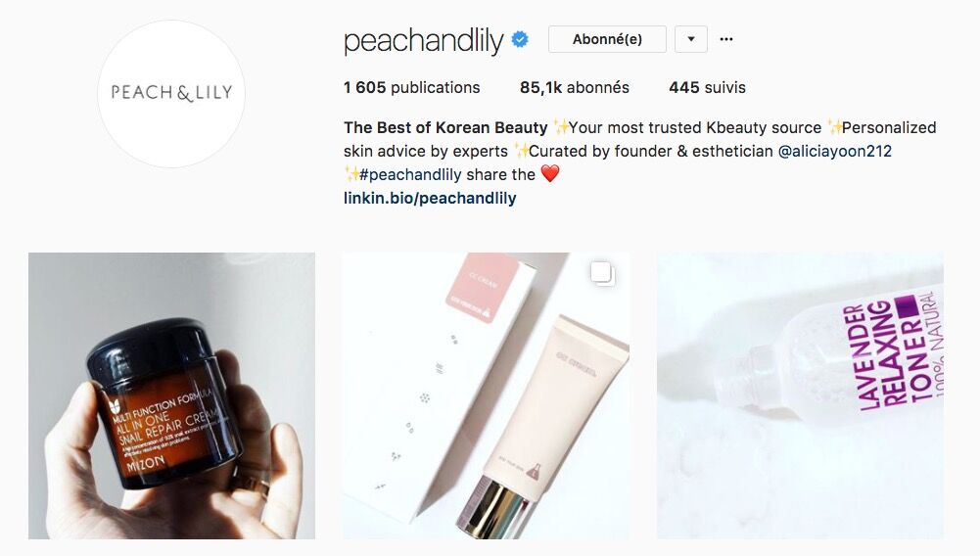Open the three-dots options menu
This screenshot has width=980, height=556.
[725, 39]
